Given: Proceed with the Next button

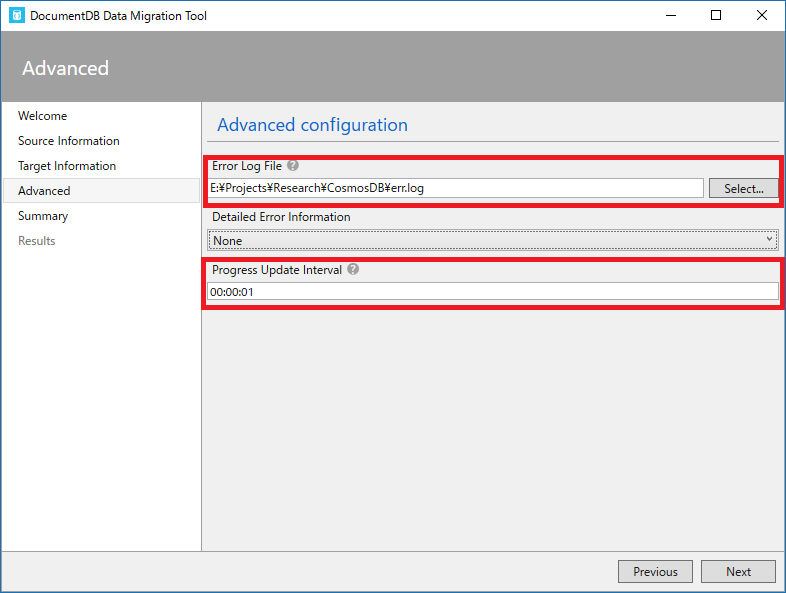Looking at the screenshot, I should pos(738,571).
